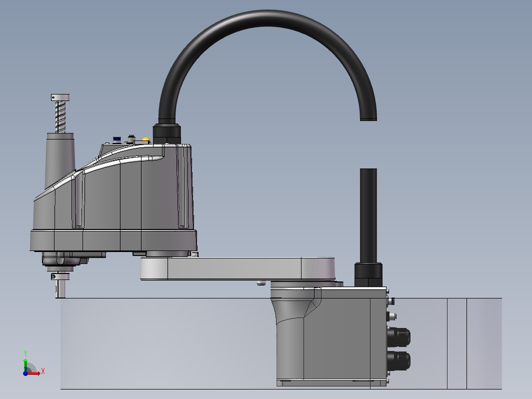Select the threaded ball screw shaft
The height and width of the screenshot is (399, 532).
tap(60, 116)
